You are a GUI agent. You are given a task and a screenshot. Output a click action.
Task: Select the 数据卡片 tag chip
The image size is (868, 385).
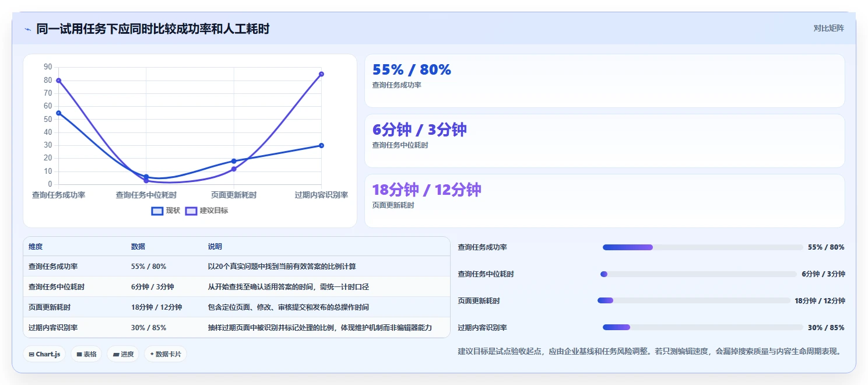(166, 354)
